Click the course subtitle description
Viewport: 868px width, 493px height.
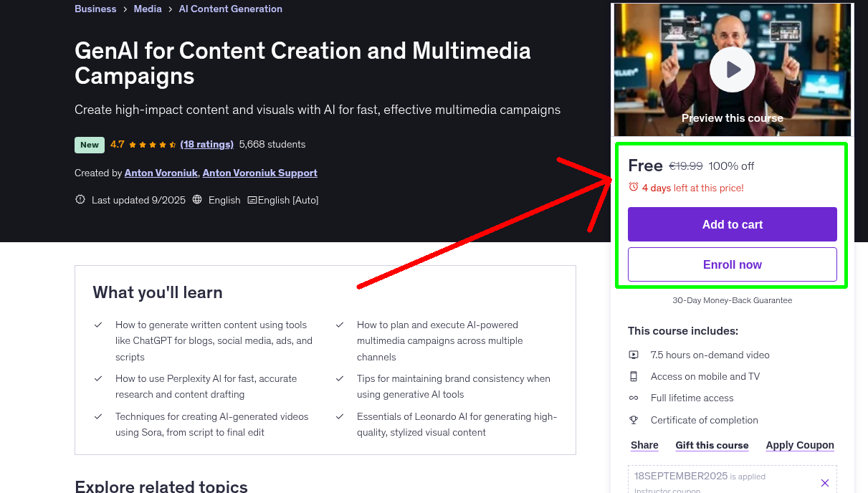pos(318,110)
